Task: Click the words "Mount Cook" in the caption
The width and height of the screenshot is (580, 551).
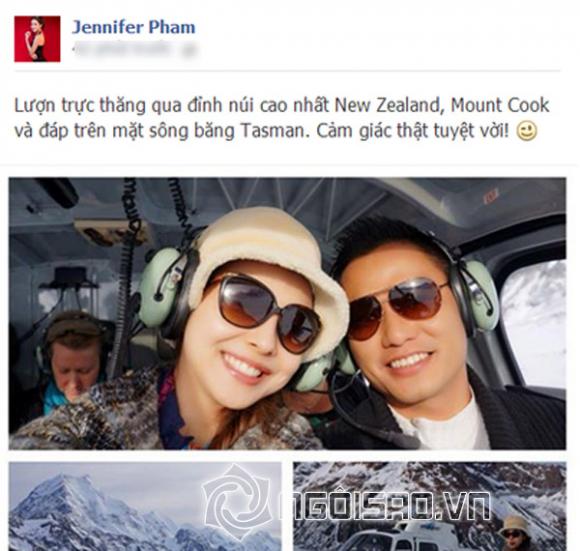Action: point(500,105)
